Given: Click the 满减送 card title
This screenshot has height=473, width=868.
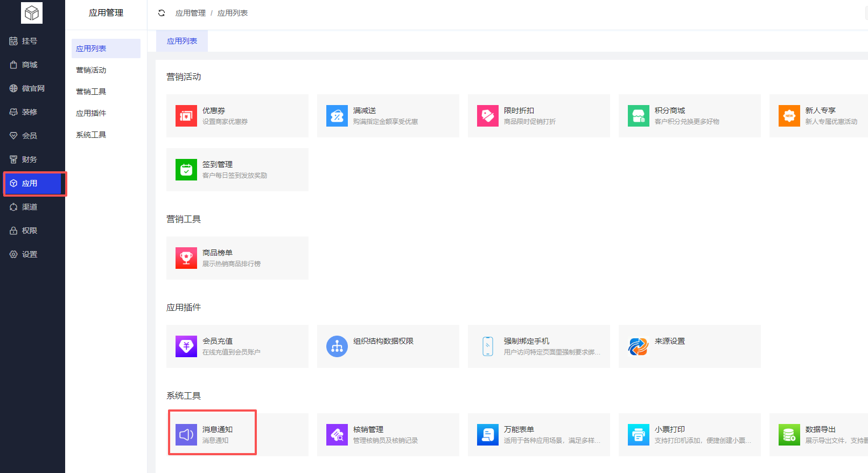Looking at the screenshot, I should (x=365, y=110).
